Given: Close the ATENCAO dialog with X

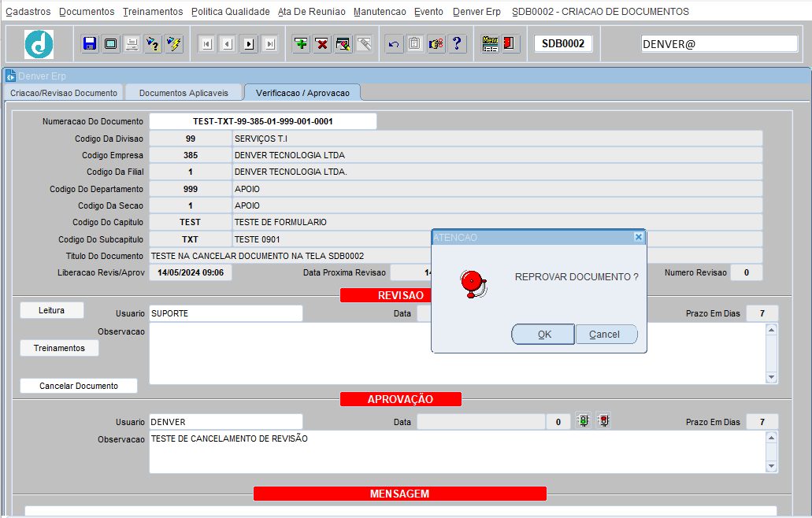Looking at the screenshot, I should 639,237.
